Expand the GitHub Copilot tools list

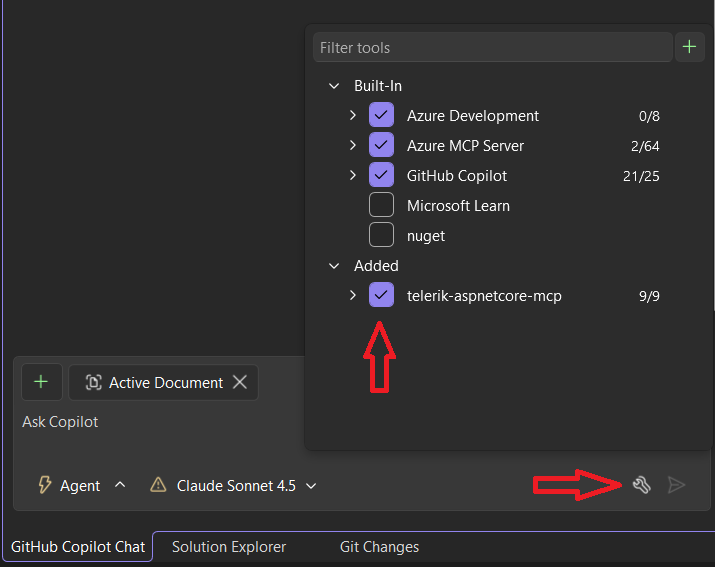(352, 175)
